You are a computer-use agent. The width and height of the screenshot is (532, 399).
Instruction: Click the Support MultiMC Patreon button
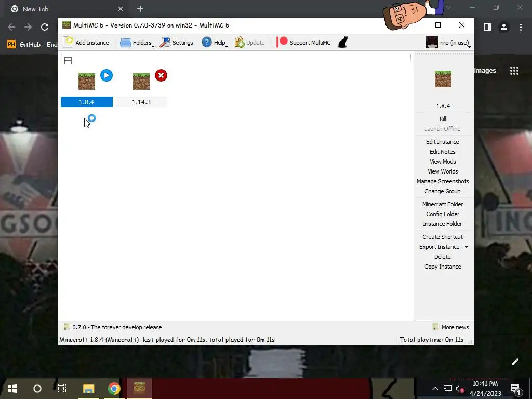pyautogui.click(x=303, y=43)
